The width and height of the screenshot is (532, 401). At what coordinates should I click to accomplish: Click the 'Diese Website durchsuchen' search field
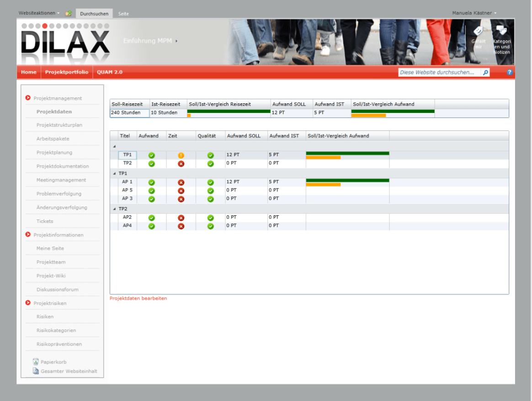tap(440, 72)
